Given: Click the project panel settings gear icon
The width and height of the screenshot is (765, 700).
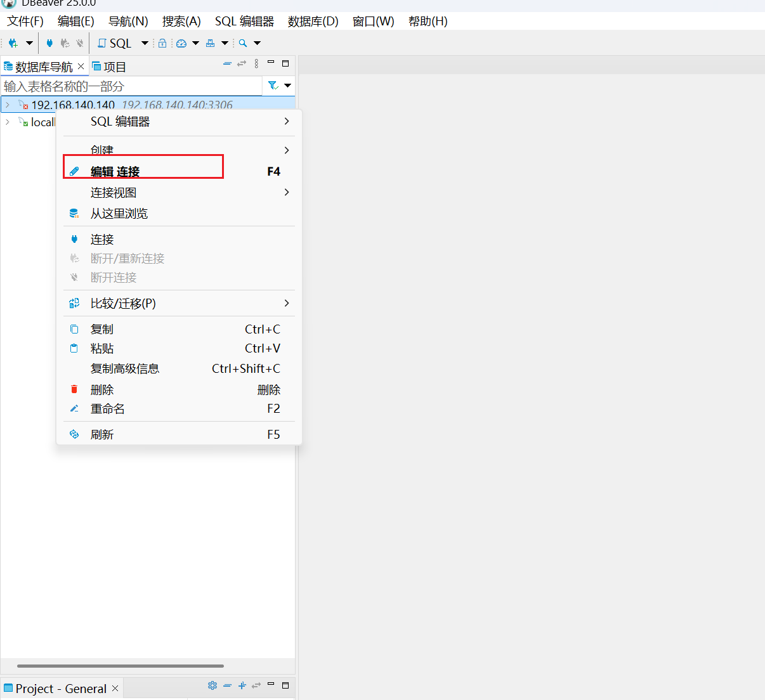Looking at the screenshot, I should click(x=213, y=685).
